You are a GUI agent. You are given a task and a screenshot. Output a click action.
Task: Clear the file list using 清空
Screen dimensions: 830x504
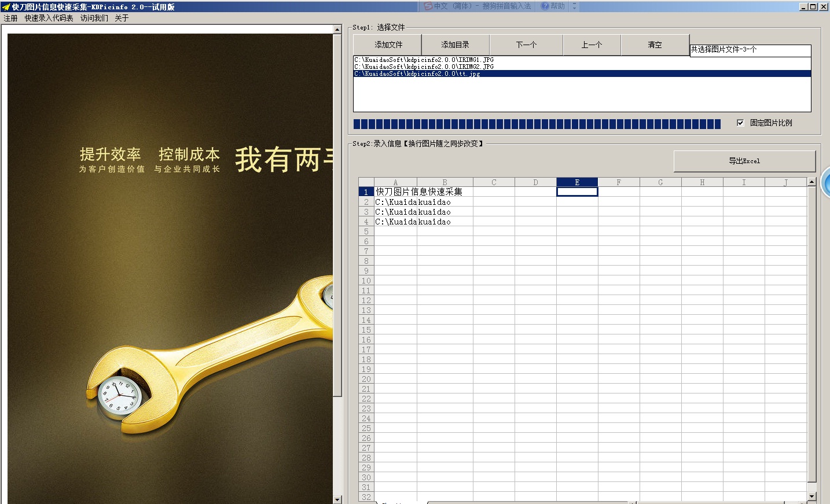655,45
